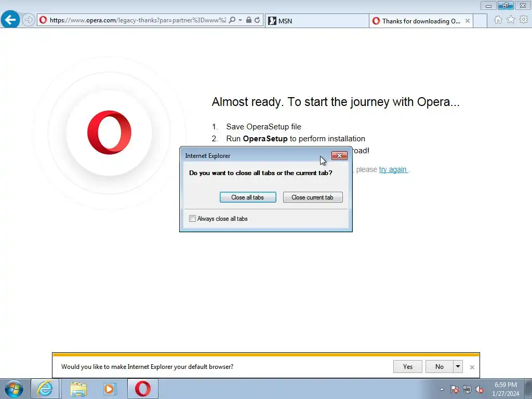Screen dimensions: 532x399
Task: Click the dialog question about closing tabs
Action: click(261, 172)
